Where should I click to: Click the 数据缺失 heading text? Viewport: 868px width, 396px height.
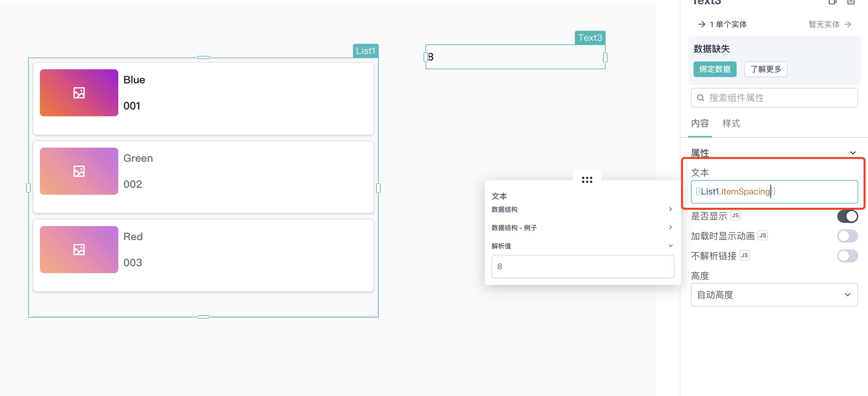(711, 49)
